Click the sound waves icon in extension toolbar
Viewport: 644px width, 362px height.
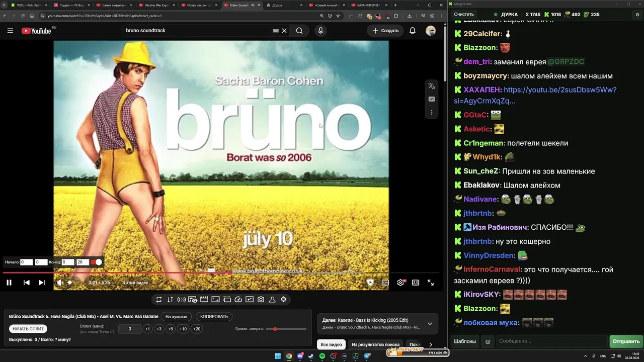point(182,299)
